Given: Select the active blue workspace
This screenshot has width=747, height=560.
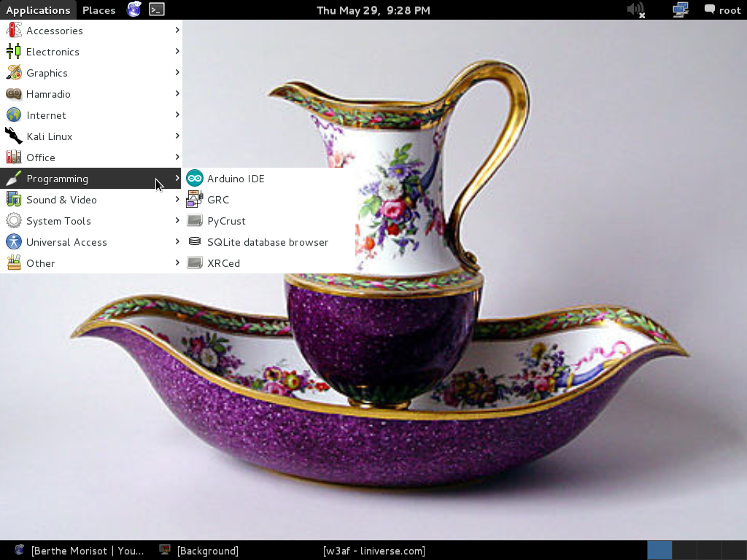Looking at the screenshot, I should [x=659, y=551].
